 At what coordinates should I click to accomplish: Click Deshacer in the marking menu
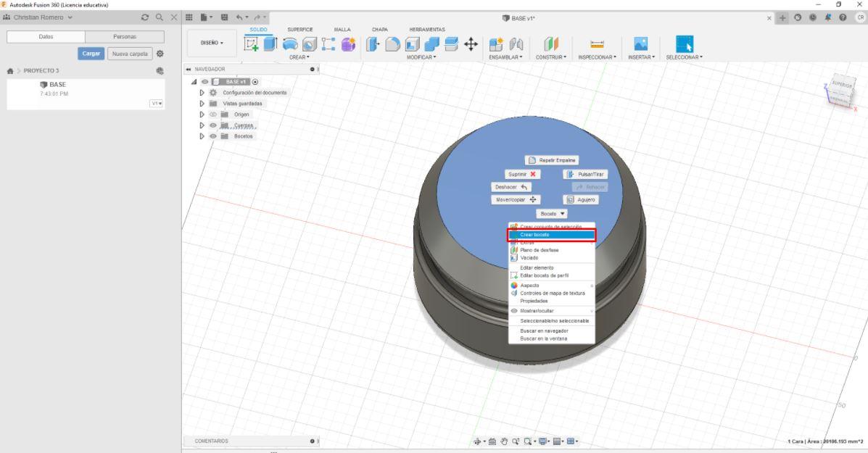[511, 187]
